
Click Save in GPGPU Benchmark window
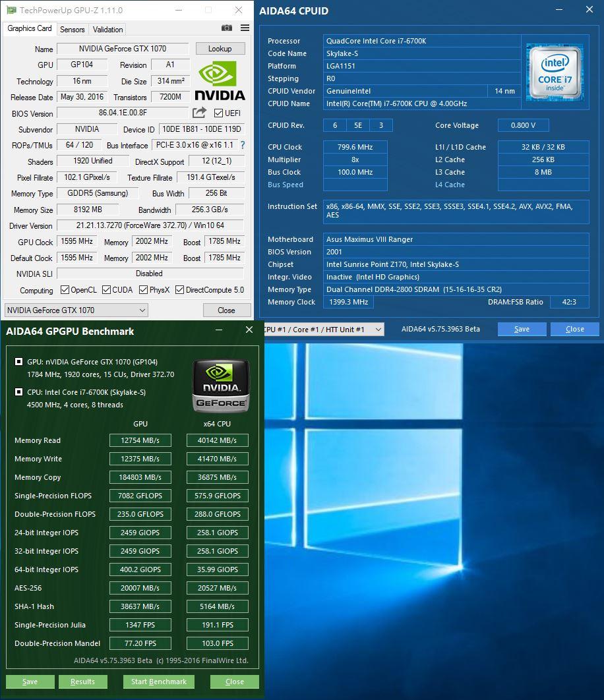coord(30,682)
